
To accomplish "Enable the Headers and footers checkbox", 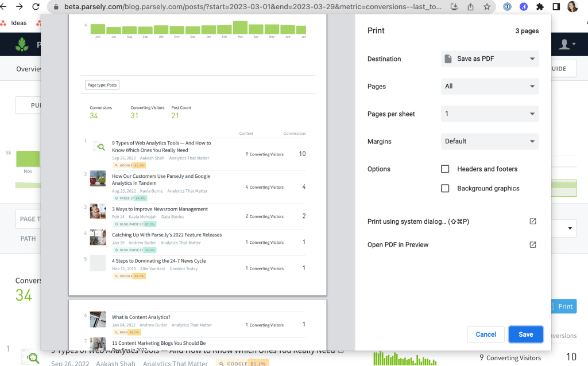I will pos(445,169).
